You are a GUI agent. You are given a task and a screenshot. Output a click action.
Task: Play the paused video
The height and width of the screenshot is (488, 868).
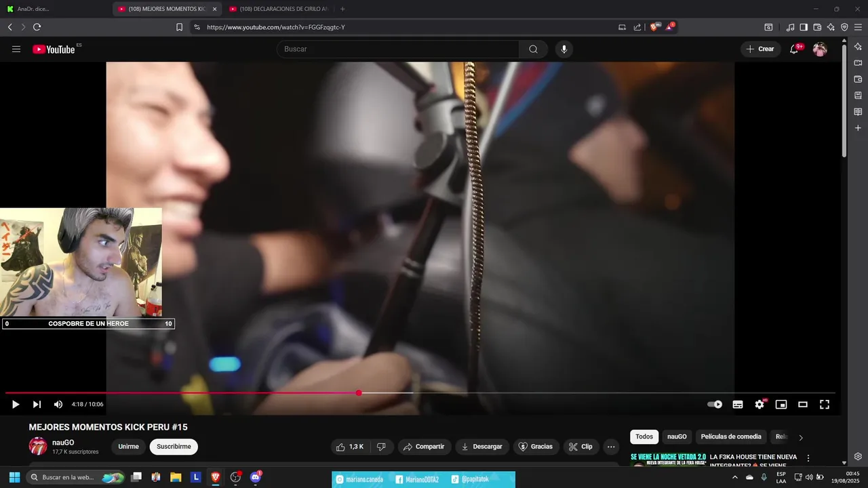coord(16,404)
